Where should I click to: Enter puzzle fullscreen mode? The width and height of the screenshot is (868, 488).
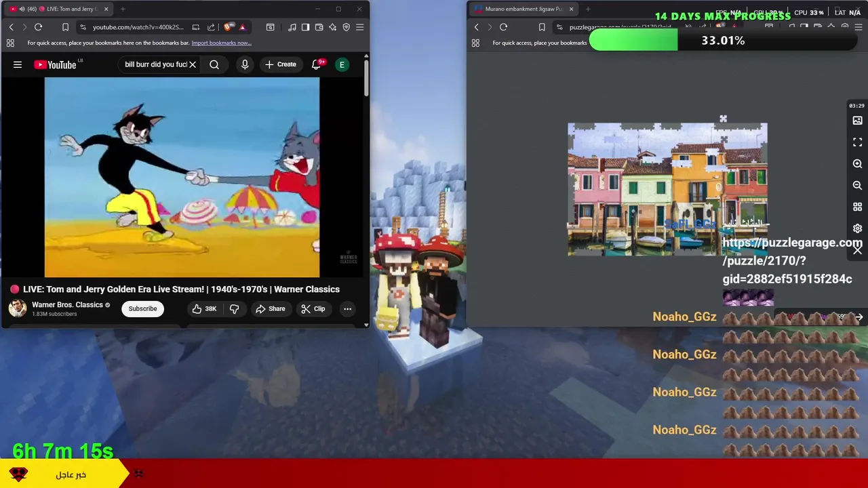pyautogui.click(x=857, y=142)
